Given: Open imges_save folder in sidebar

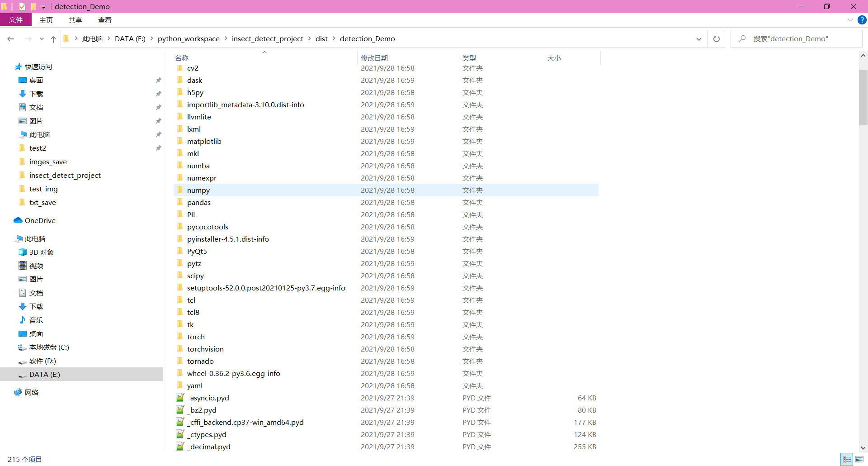Looking at the screenshot, I should [x=48, y=162].
